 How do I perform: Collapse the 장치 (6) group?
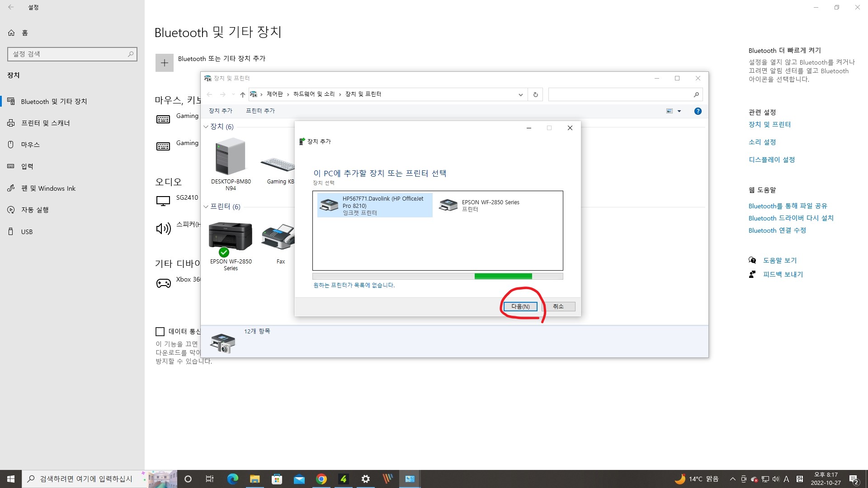pos(206,127)
